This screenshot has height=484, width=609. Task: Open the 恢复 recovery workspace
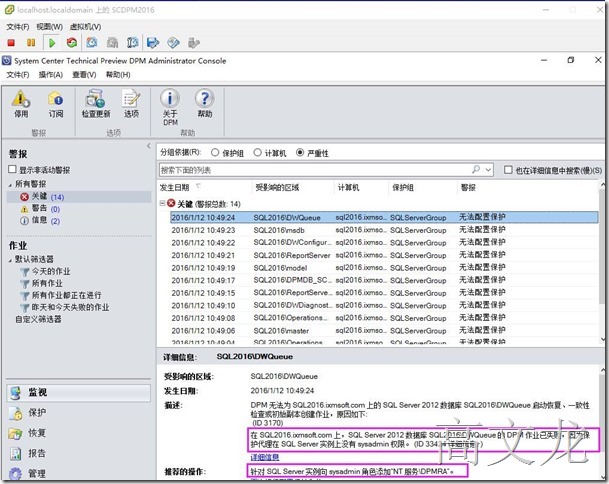(79, 433)
